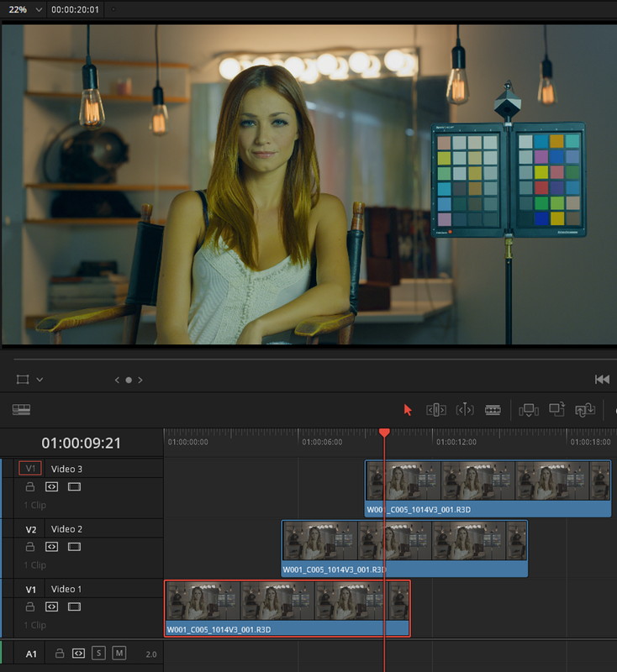Image resolution: width=617 pixels, height=672 pixels.
Task: Click the Video 2 track name
Action: [66, 529]
